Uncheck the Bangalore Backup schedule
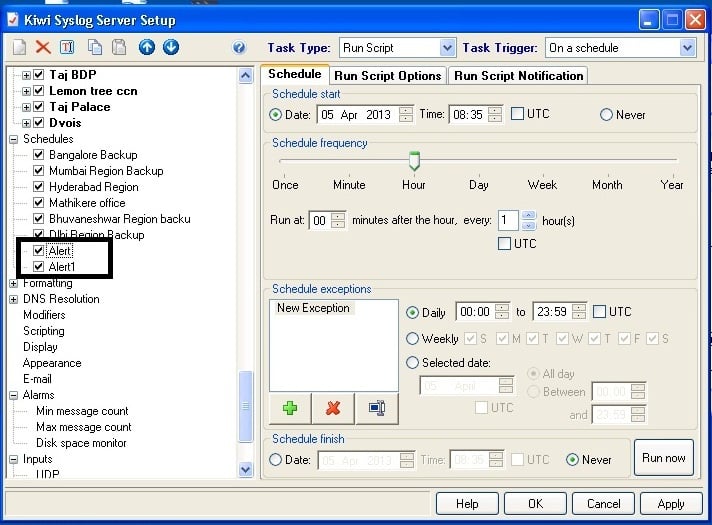 pos(39,155)
